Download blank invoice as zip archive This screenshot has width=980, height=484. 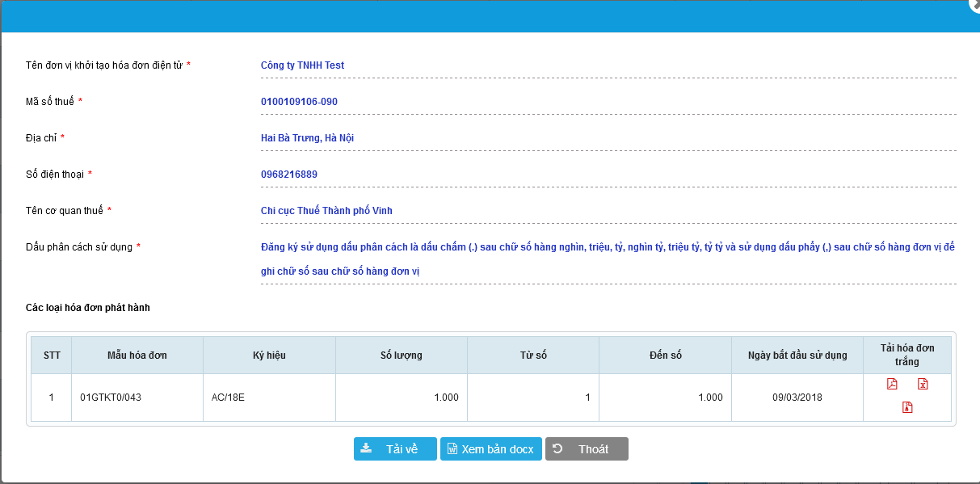[907, 407]
